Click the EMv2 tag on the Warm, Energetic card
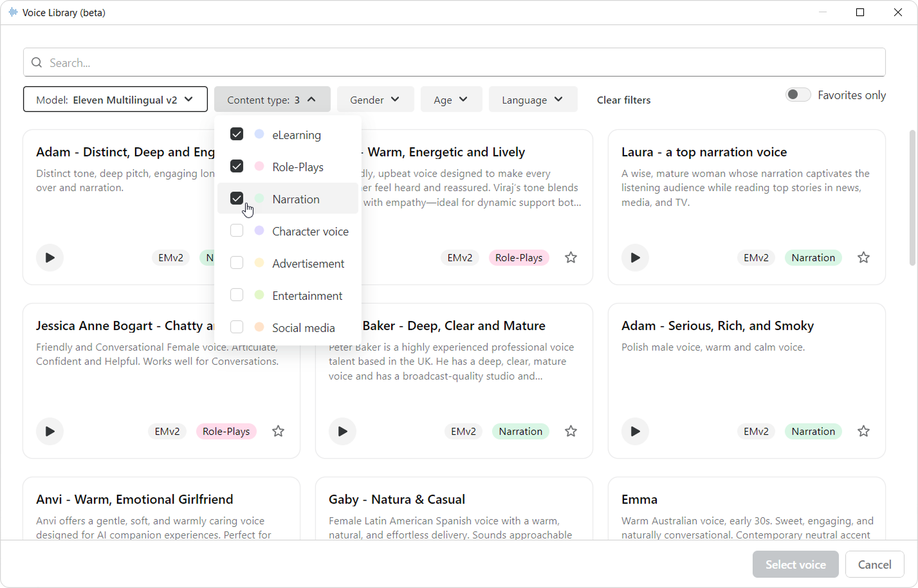918x588 pixels. click(x=460, y=258)
